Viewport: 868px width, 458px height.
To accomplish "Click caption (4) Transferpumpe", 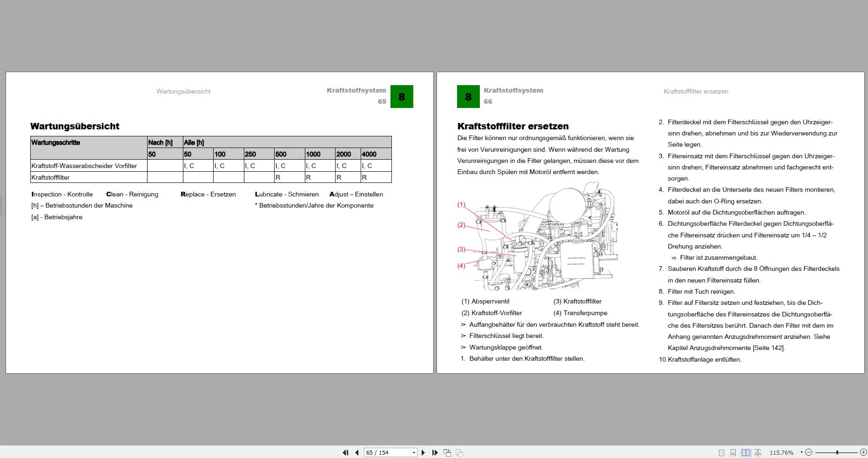I will 580,313.
